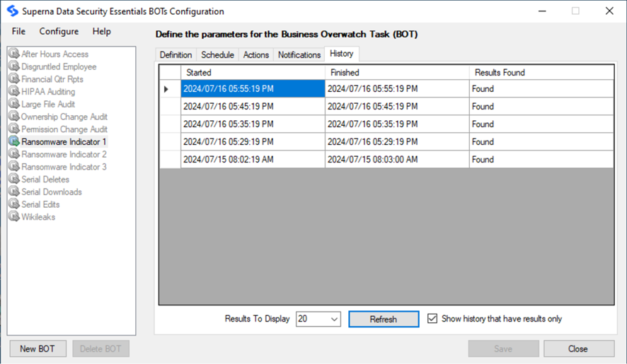Select Started cell 2024/07/16 05:55:19 PM
The width and height of the screenshot is (627, 364).
click(x=253, y=88)
